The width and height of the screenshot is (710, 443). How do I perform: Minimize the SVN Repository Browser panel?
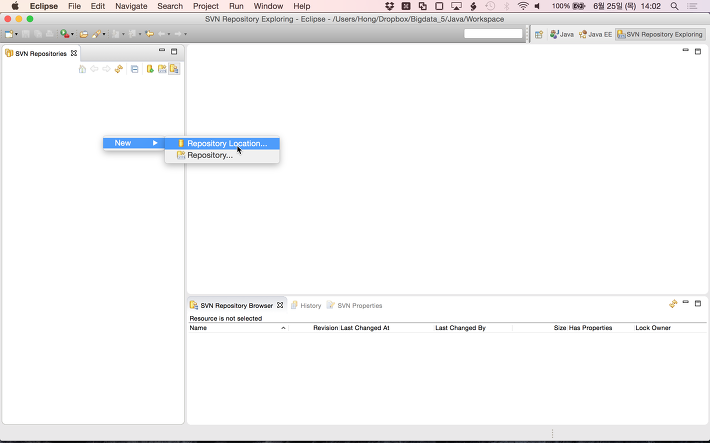click(686, 302)
